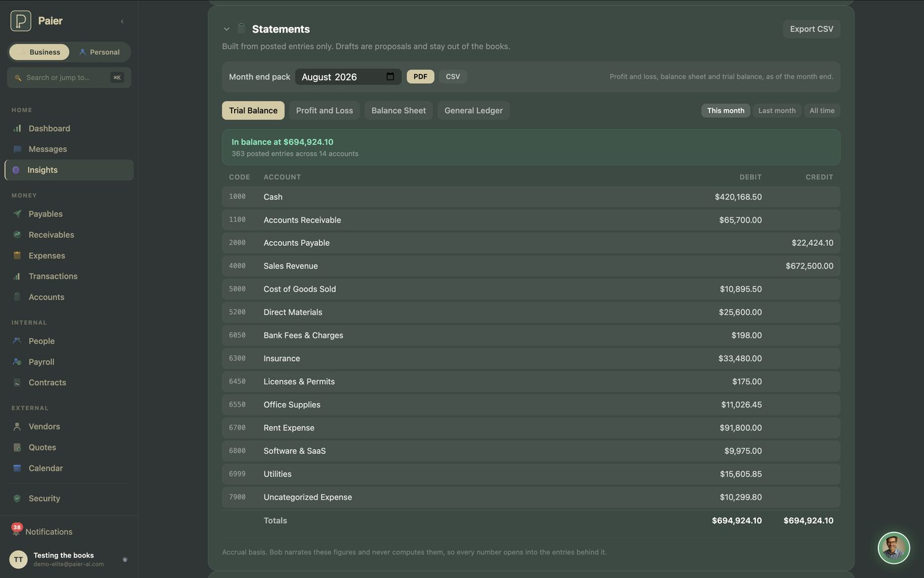Open the Security page
The image size is (924, 578).
click(69, 499)
